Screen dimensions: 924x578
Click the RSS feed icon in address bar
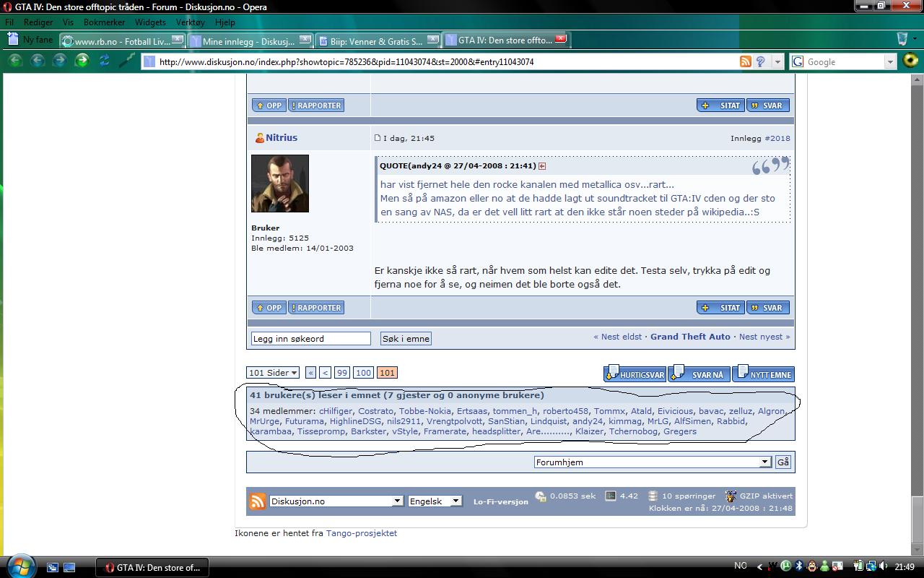746,61
